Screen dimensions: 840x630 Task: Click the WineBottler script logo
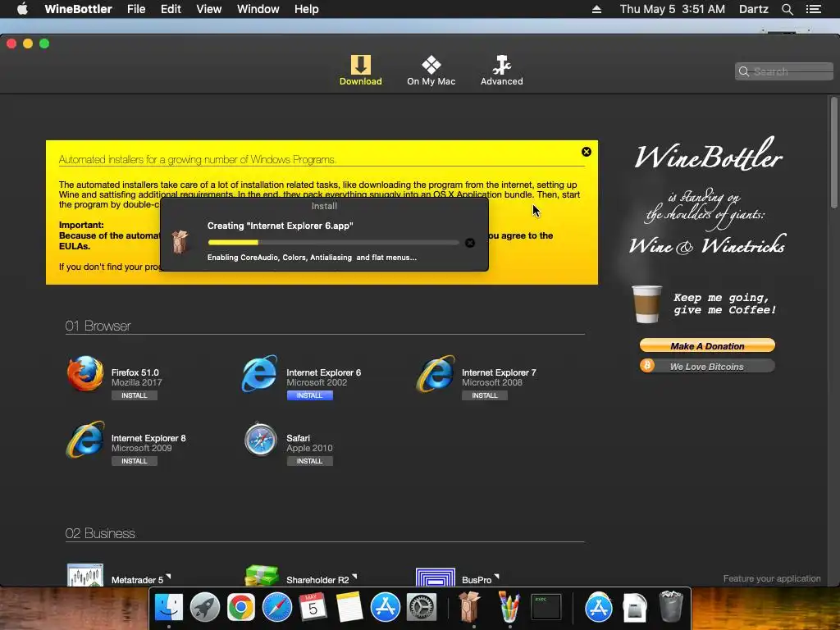[x=708, y=154]
